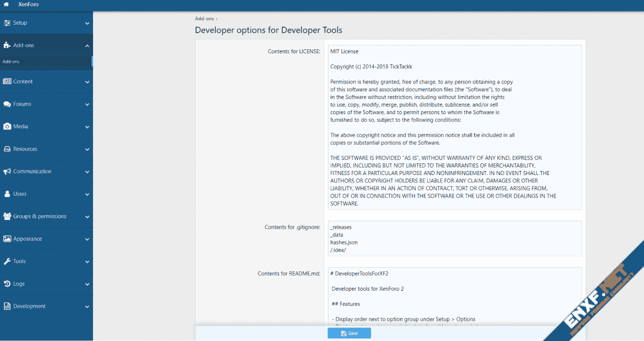
Task: Click the Content newspaper icon
Action: pos(7,81)
